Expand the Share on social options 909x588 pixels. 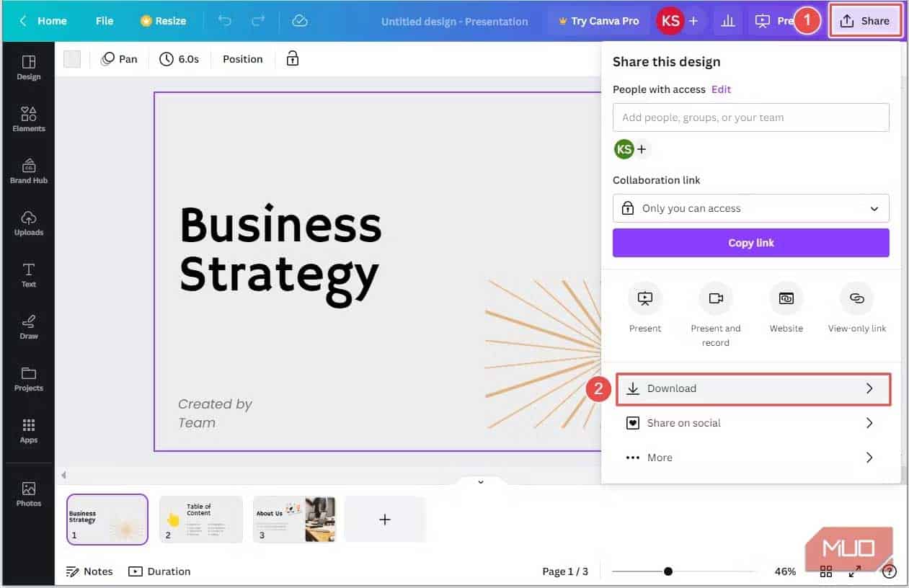pos(753,423)
